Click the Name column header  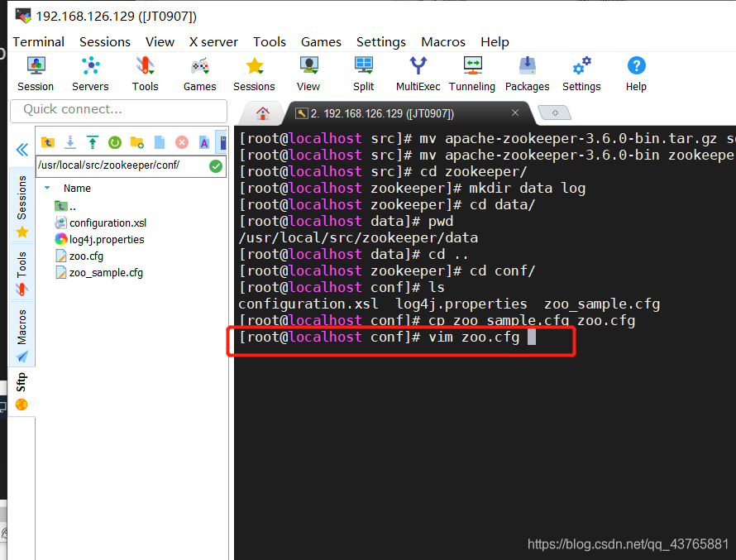(77, 189)
